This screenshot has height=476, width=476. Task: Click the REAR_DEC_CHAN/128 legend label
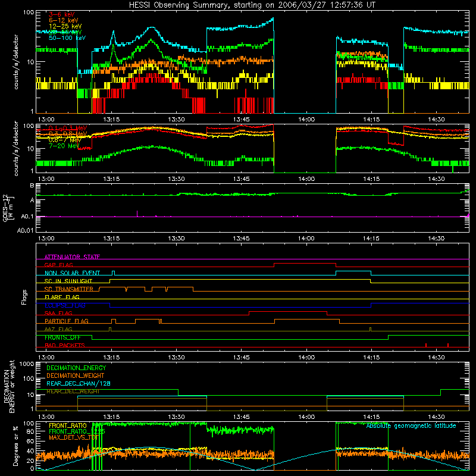pos(79,384)
